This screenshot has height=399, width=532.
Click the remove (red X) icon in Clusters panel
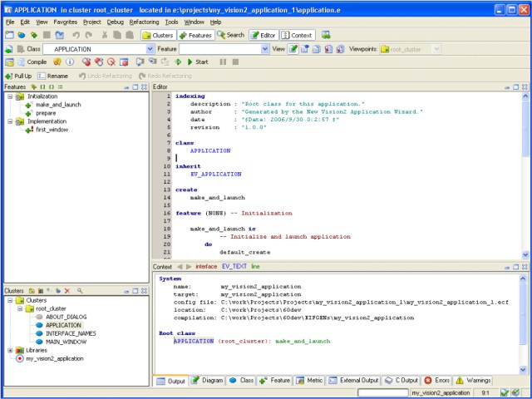click(67, 291)
